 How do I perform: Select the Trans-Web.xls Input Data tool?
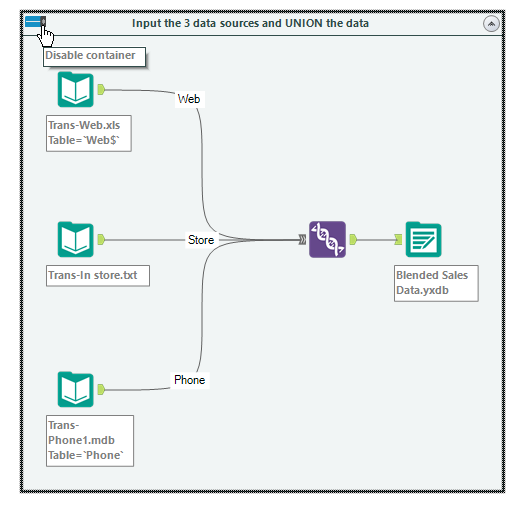[75, 90]
